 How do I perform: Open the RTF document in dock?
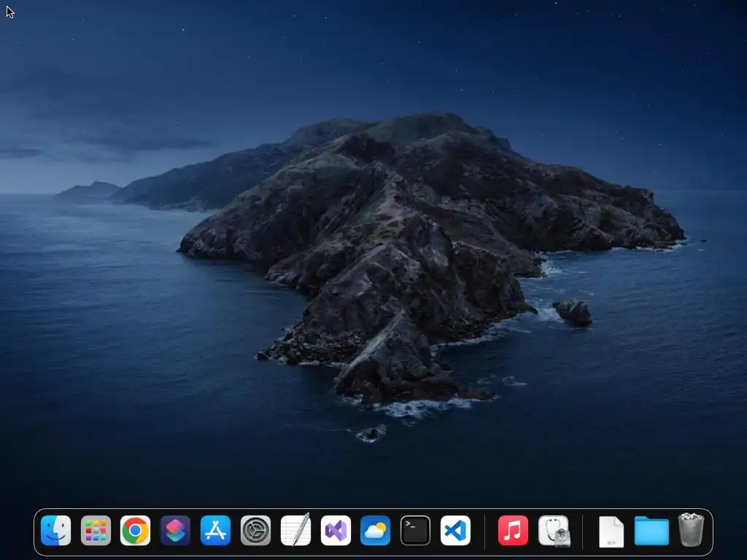pos(611,532)
